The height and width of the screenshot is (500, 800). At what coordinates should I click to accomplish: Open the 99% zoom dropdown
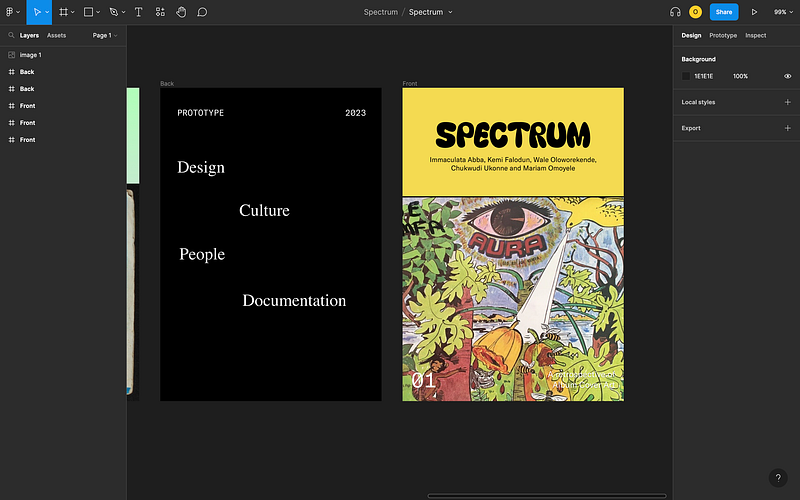(x=782, y=12)
